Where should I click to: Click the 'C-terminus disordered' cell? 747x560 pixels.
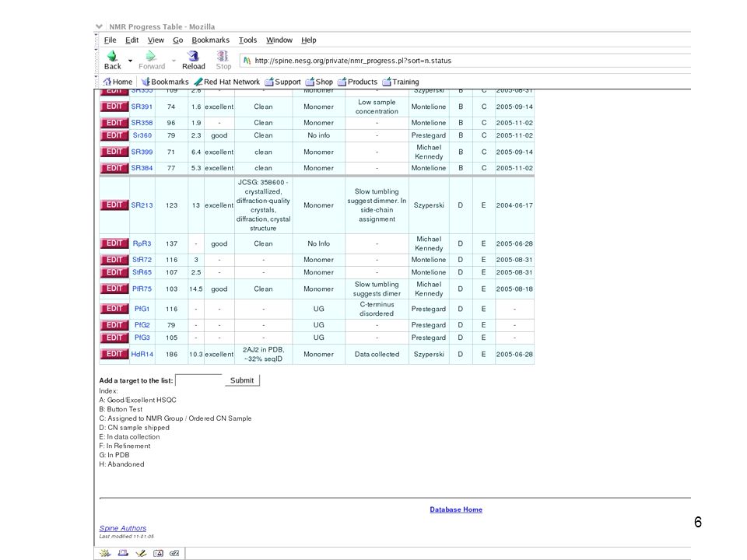(x=377, y=309)
